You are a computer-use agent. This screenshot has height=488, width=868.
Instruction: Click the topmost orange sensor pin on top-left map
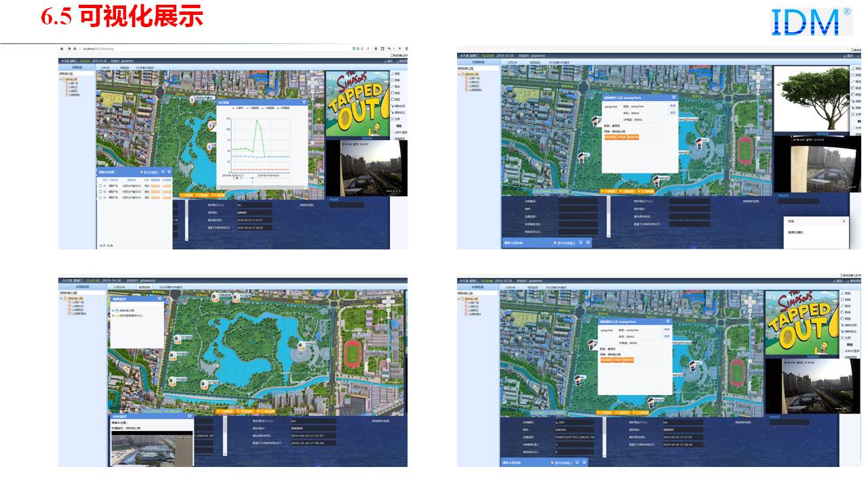coord(193,100)
